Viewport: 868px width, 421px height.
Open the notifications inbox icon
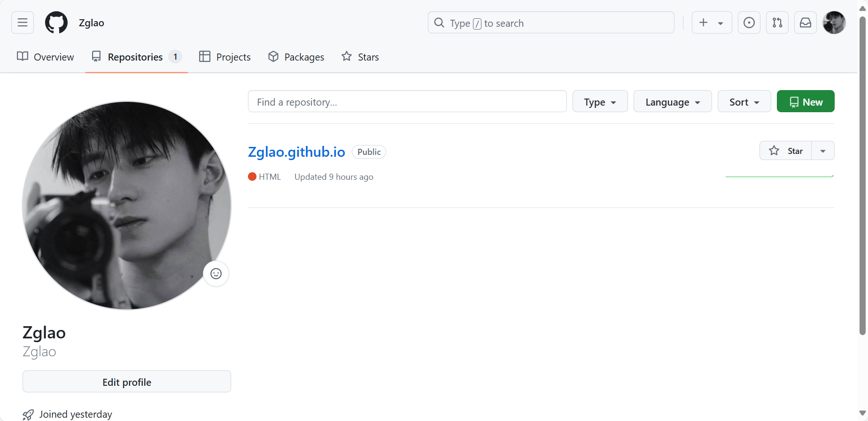[x=806, y=23]
